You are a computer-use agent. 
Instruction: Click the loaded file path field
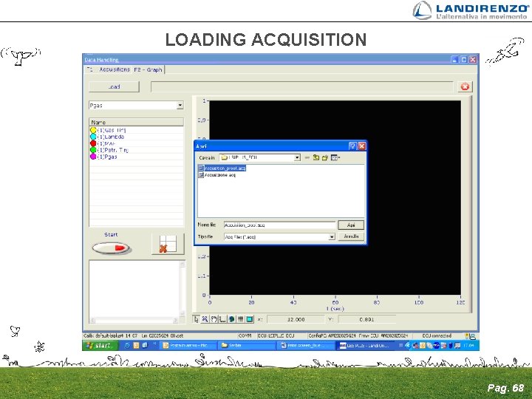[x=302, y=86]
